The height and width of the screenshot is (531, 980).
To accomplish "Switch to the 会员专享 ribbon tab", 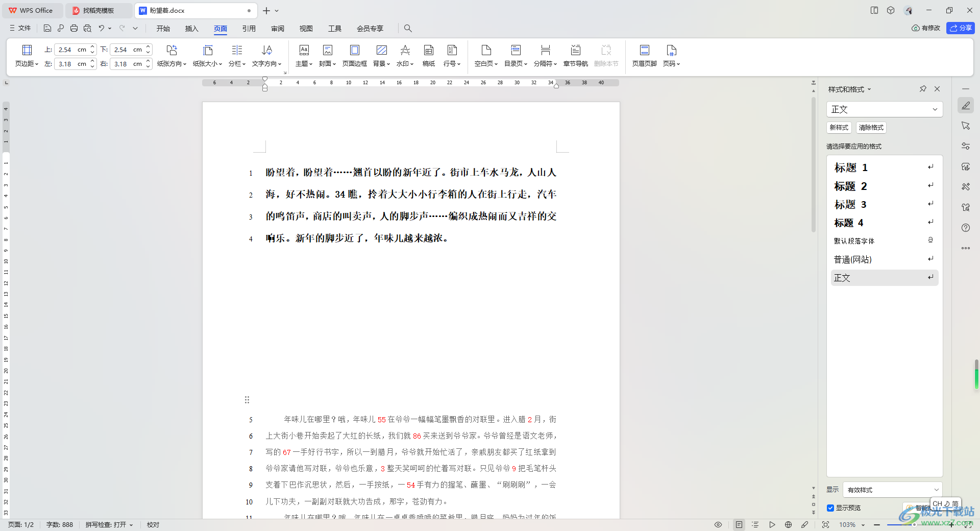I will click(x=370, y=29).
